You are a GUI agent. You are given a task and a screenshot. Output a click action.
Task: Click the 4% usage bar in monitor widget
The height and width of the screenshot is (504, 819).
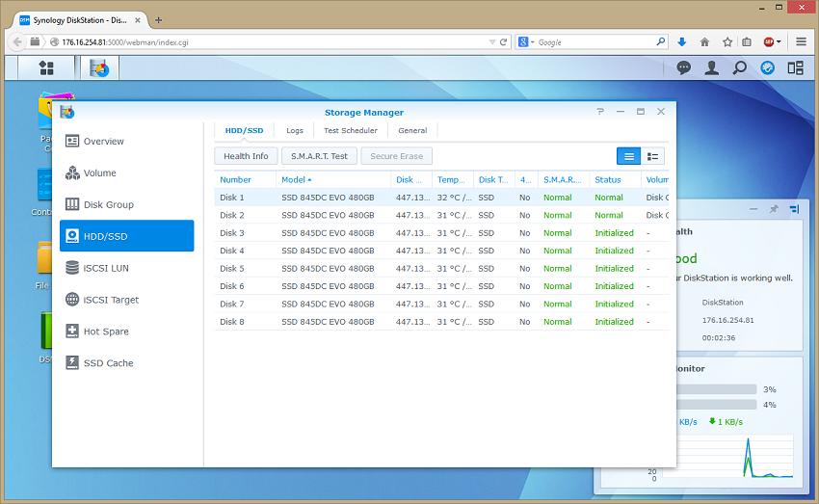pyautogui.click(x=717, y=404)
